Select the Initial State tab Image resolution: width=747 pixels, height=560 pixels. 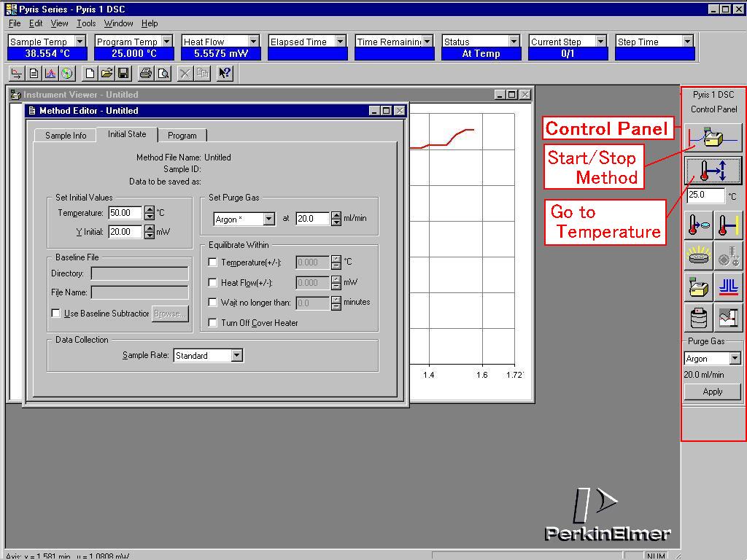click(127, 134)
